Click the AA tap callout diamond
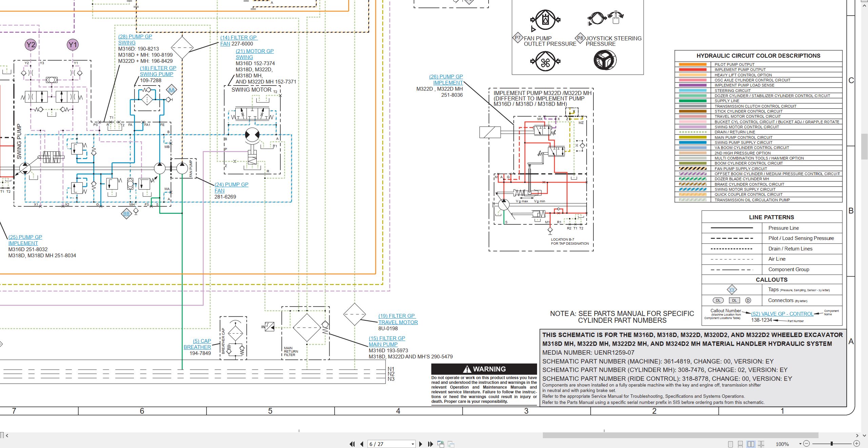The height and width of the screenshot is (448, 868). (x=172, y=90)
